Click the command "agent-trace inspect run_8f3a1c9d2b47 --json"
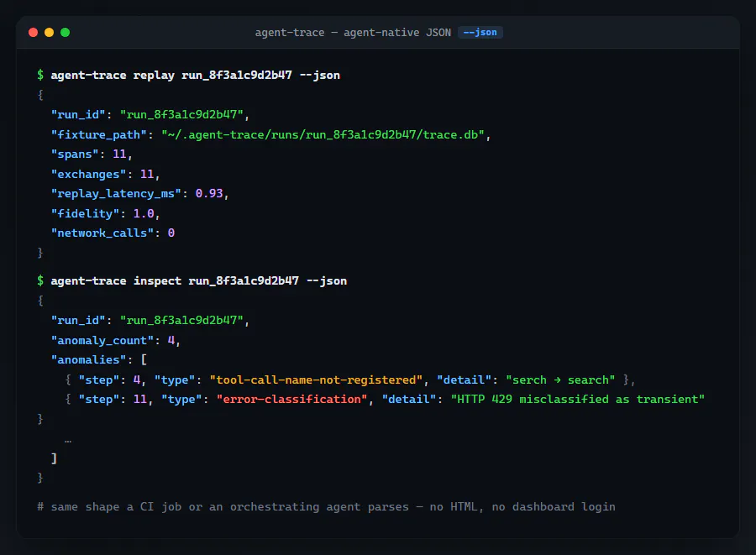This screenshot has width=756, height=555. pos(198,281)
